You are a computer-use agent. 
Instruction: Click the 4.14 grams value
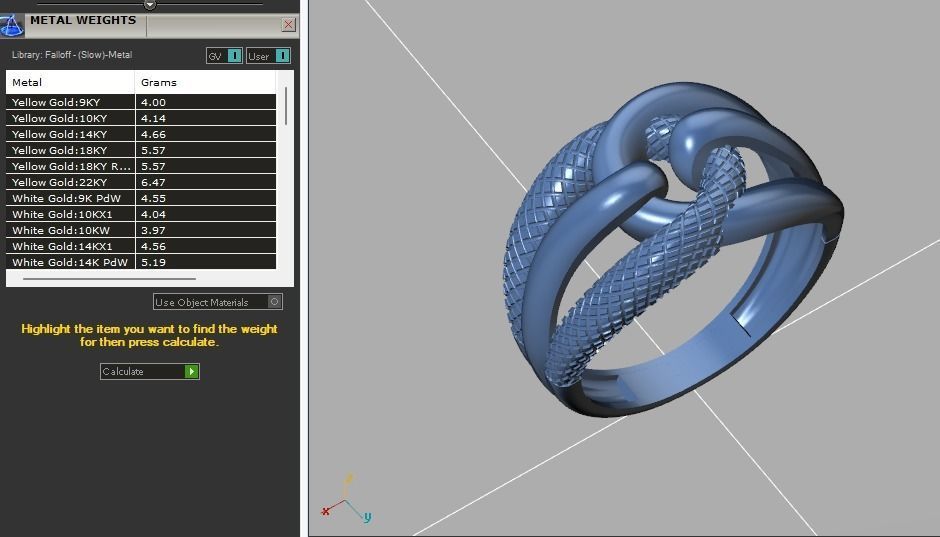point(153,119)
